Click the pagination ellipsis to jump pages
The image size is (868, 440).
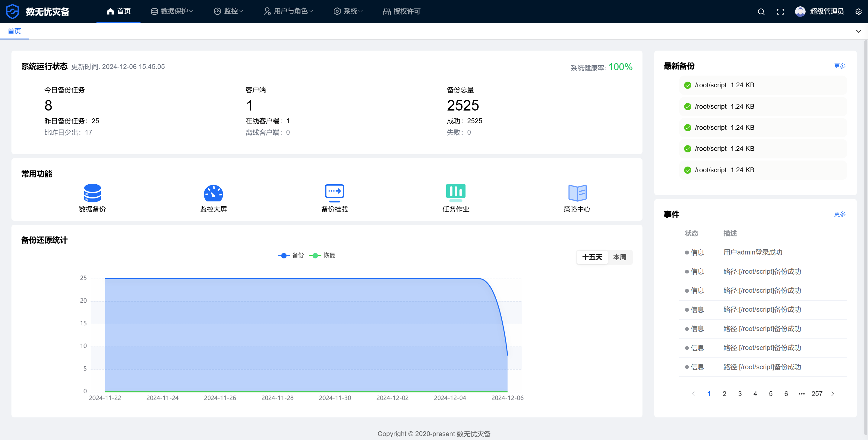tap(802, 394)
